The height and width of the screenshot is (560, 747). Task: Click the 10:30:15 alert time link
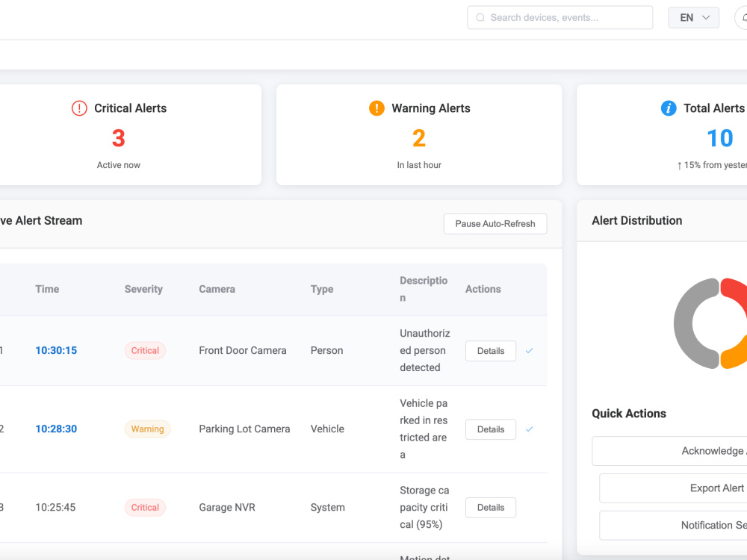(56, 350)
